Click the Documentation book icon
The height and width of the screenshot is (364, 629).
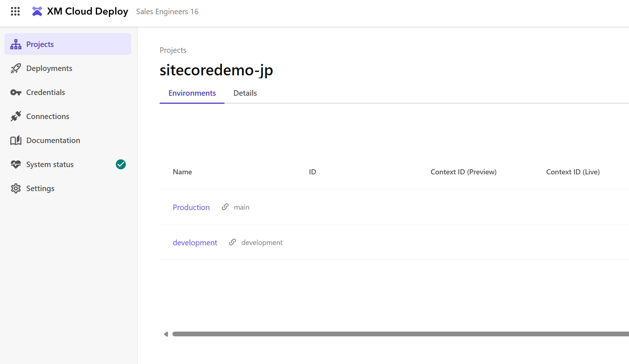16,140
